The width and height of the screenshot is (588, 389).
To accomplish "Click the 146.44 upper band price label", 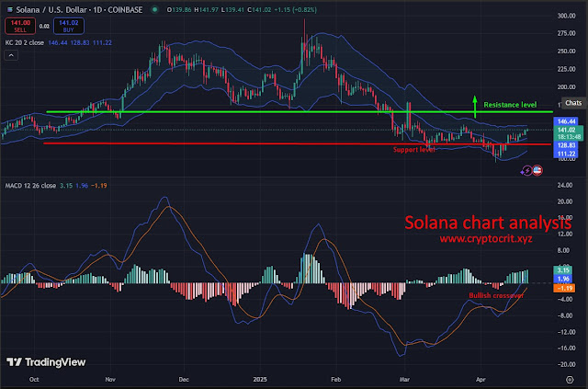I will pos(566,121).
